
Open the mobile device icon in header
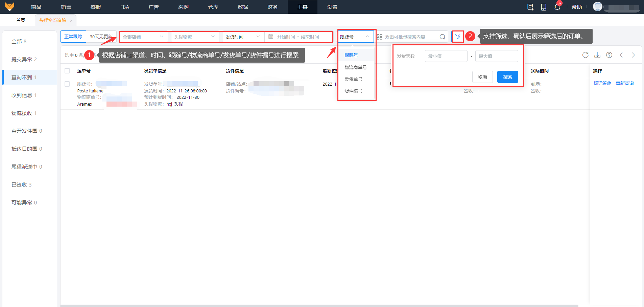tap(544, 7)
